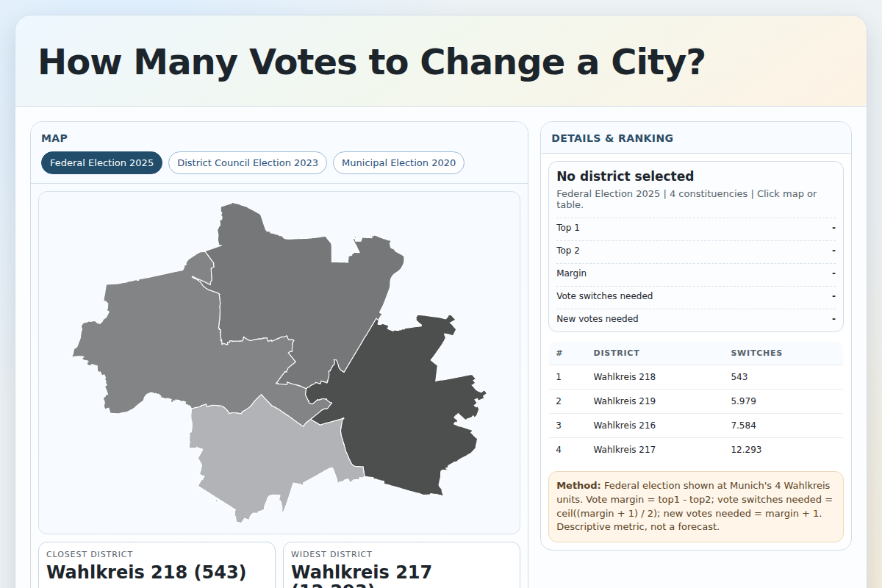Click the Closest District card for Wahlkreis 218

coord(157,566)
